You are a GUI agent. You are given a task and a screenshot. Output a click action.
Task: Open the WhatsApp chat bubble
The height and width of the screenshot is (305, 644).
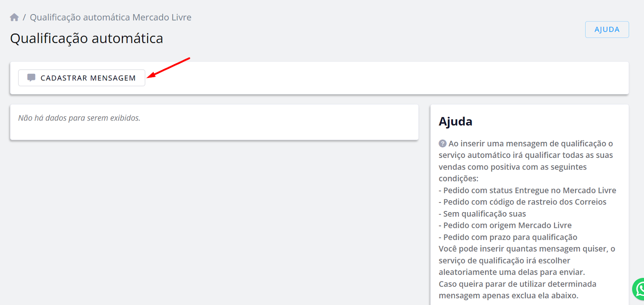(638, 289)
